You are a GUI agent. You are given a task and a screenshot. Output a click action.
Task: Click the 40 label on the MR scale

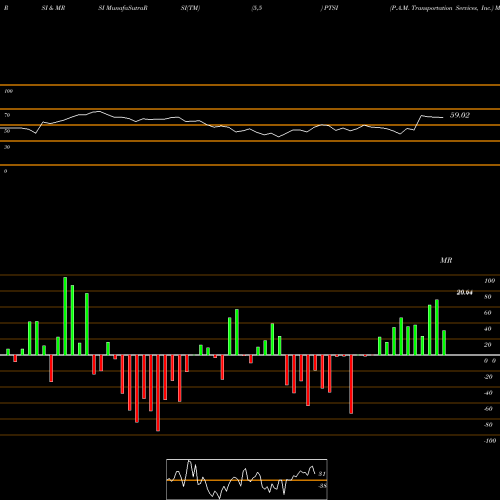[x=488, y=329]
